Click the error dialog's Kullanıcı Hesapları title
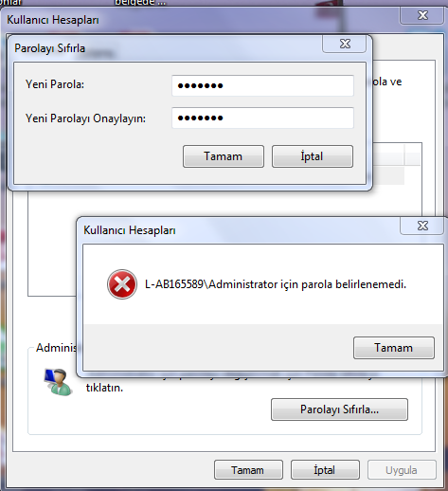This screenshot has height=491, width=448. pyautogui.click(x=130, y=230)
